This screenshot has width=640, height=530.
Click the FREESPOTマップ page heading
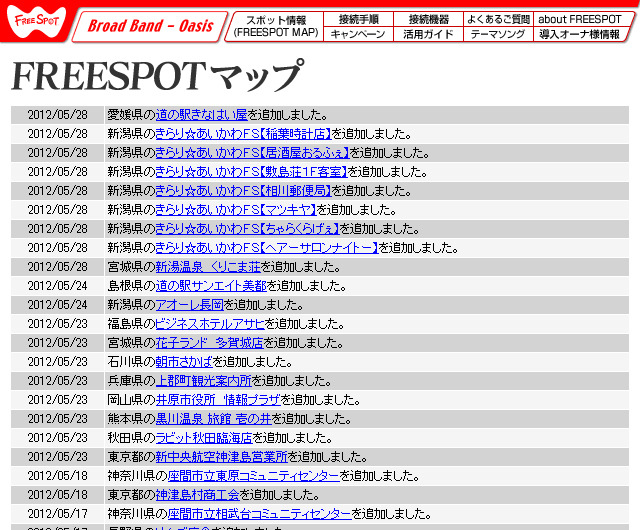click(x=158, y=76)
